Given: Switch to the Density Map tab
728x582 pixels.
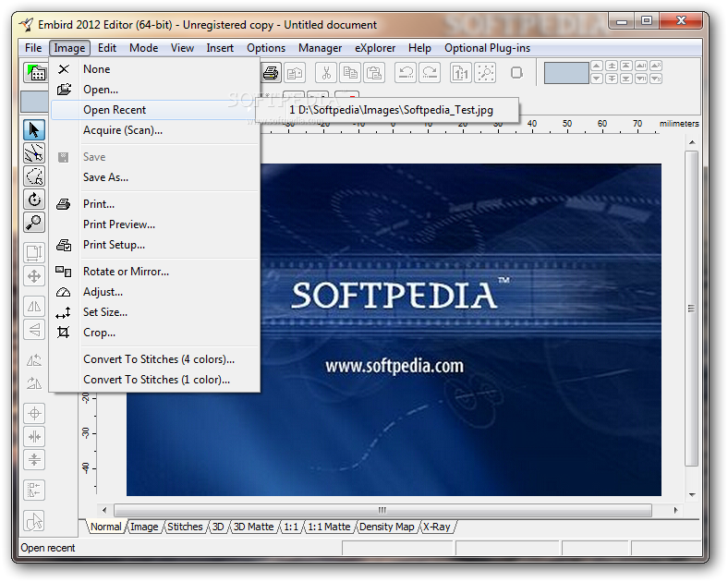Looking at the screenshot, I should coord(387,527).
